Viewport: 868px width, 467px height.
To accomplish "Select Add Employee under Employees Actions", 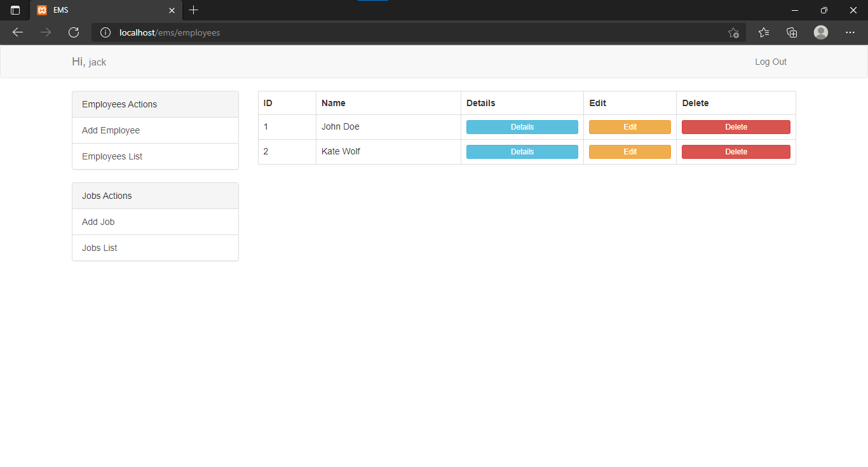I will (110, 130).
